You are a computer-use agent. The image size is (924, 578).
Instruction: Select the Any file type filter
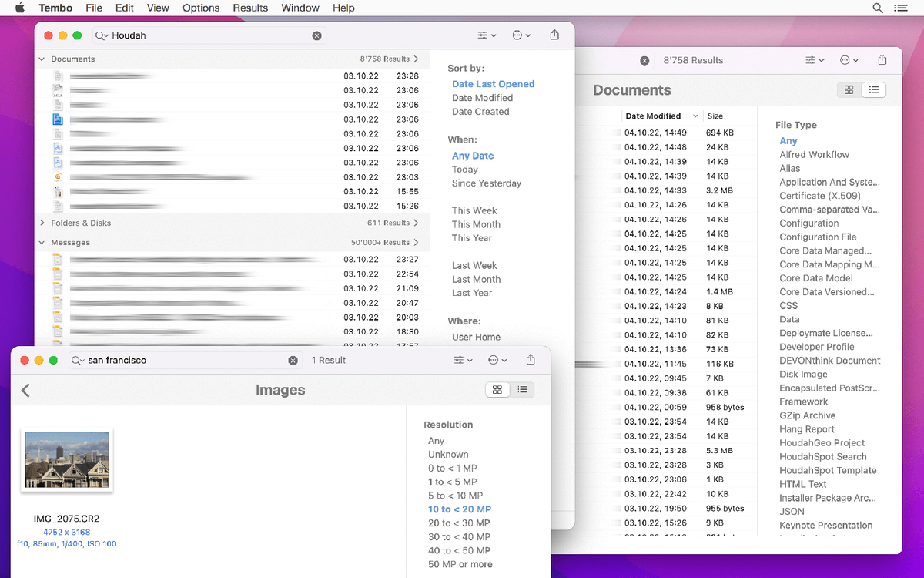click(788, 141)
